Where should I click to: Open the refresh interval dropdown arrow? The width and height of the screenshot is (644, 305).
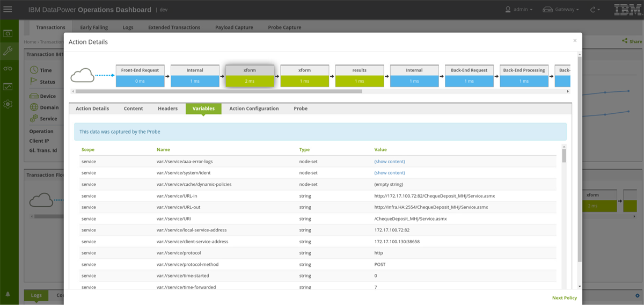click(599, 10)
